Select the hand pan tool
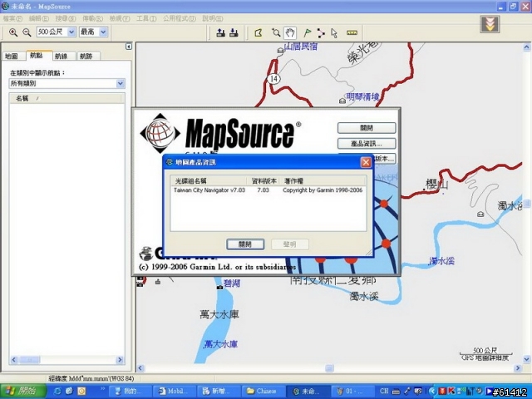532x399 pixels. (290, 32)
